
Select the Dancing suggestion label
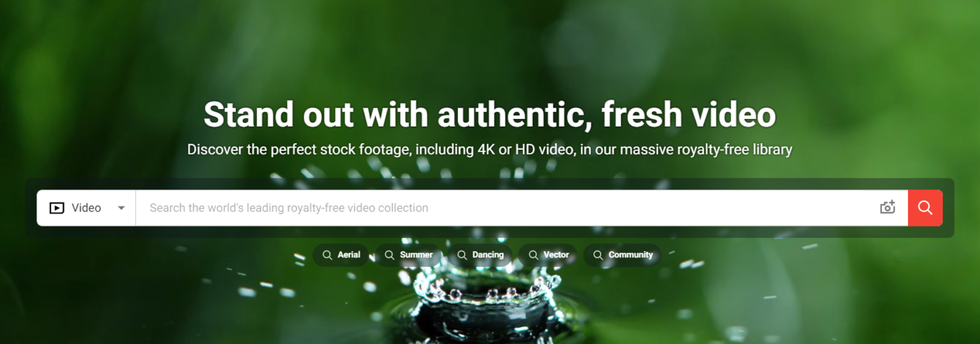click(x=488, y=255)
